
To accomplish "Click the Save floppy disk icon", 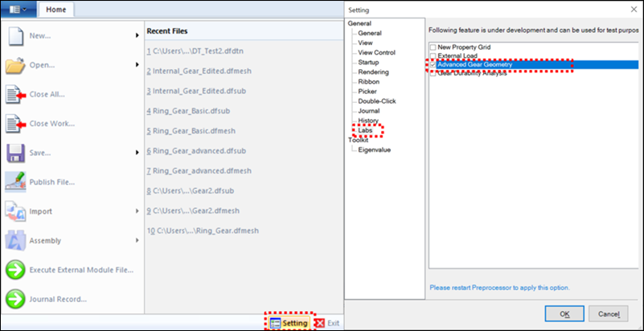I will pyautogui.click(x=15, y=153).
